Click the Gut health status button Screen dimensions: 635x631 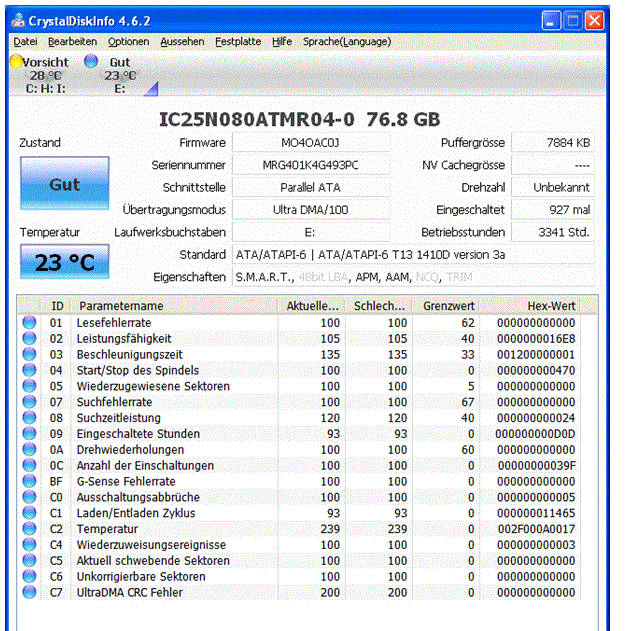coord(65,183)
